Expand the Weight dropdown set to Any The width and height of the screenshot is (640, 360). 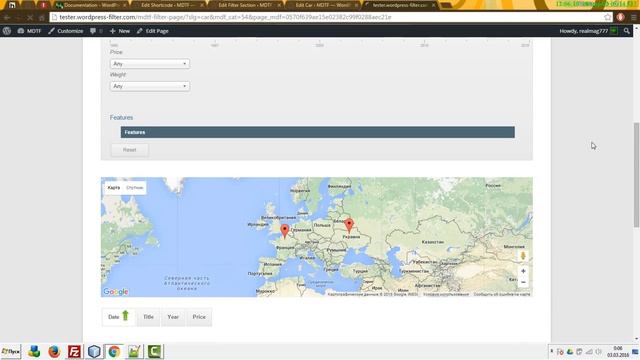coord(149,86)
